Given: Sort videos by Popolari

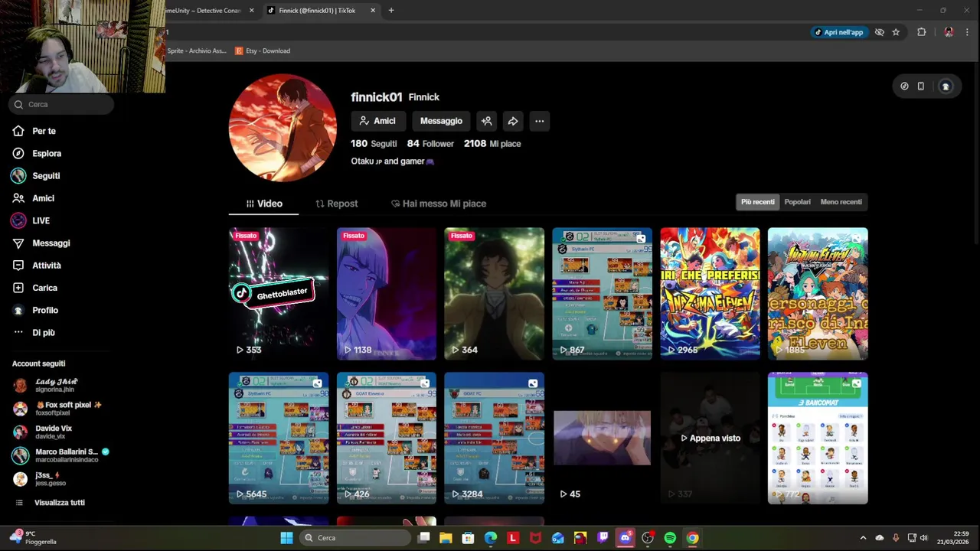Looking at the screenshot, I should (797, 202).
